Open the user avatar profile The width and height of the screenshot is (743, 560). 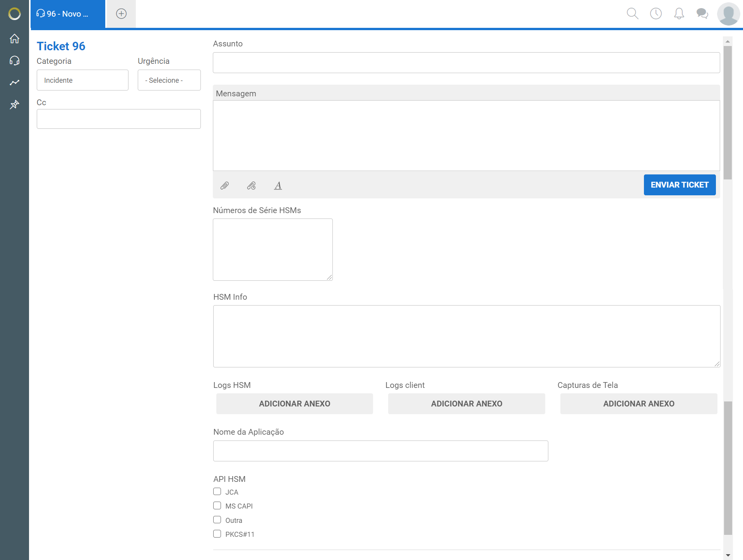click(728, 14)
